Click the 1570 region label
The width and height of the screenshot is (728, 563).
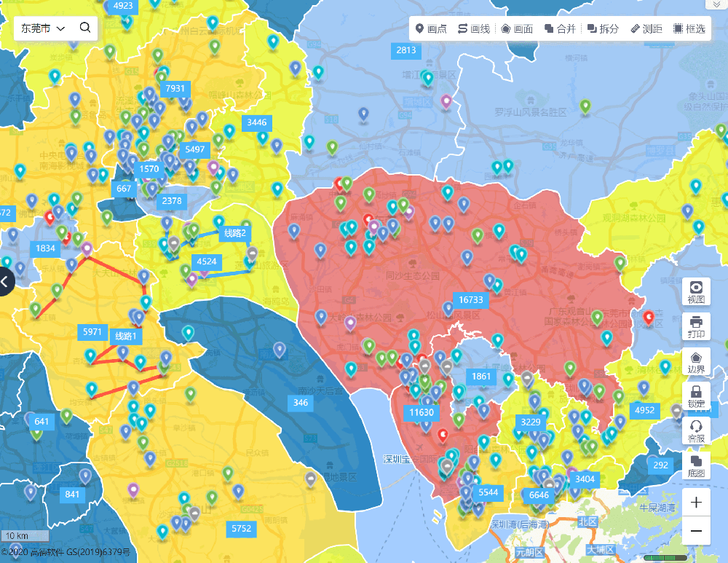pyautogui.click(x=149, y=169)
